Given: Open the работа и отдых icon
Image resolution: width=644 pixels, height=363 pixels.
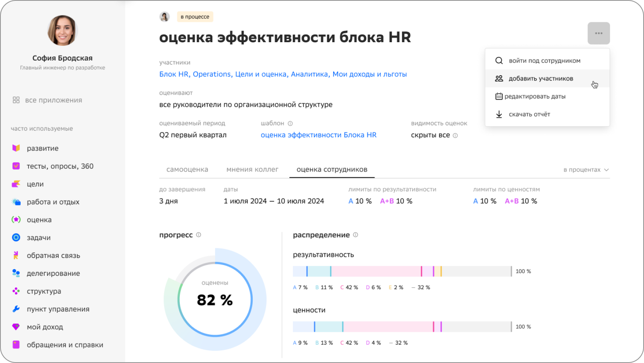Looking at the screenshot, I should (x=16, y=202).
